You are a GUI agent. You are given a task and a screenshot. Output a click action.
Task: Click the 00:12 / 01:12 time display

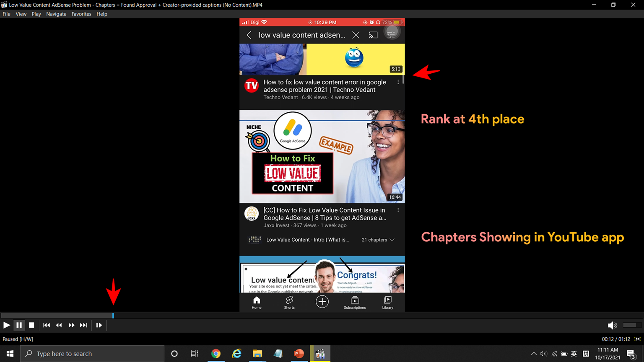[616, 339]
